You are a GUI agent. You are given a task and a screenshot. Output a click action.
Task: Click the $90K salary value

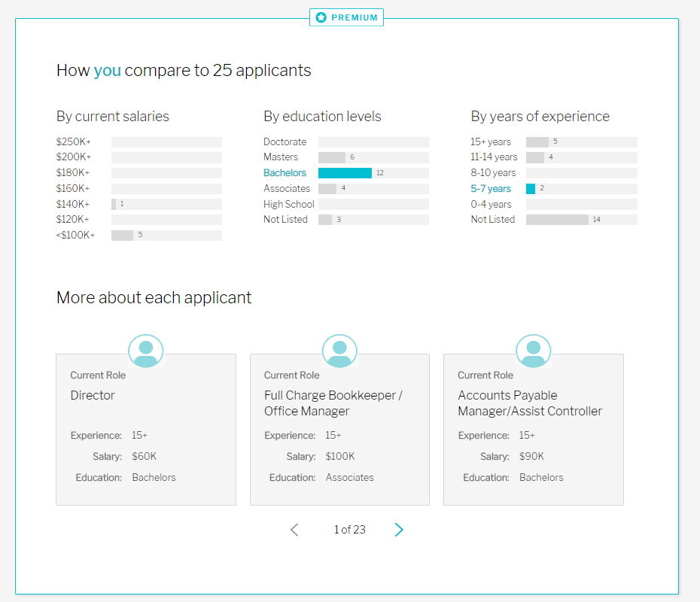coord(531,457)
